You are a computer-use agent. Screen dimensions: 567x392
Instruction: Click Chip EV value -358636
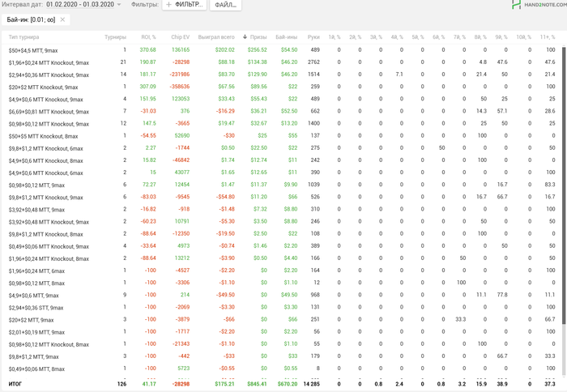(180, 87)
